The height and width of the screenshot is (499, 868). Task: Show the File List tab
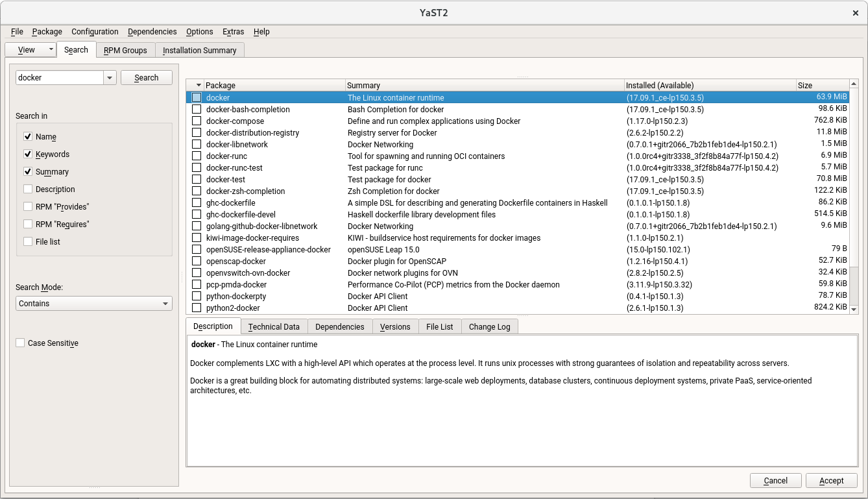[440, 326]
